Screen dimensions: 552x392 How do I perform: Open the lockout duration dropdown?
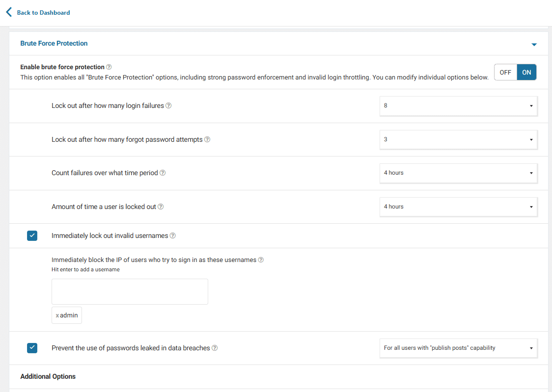click(458, 207)
